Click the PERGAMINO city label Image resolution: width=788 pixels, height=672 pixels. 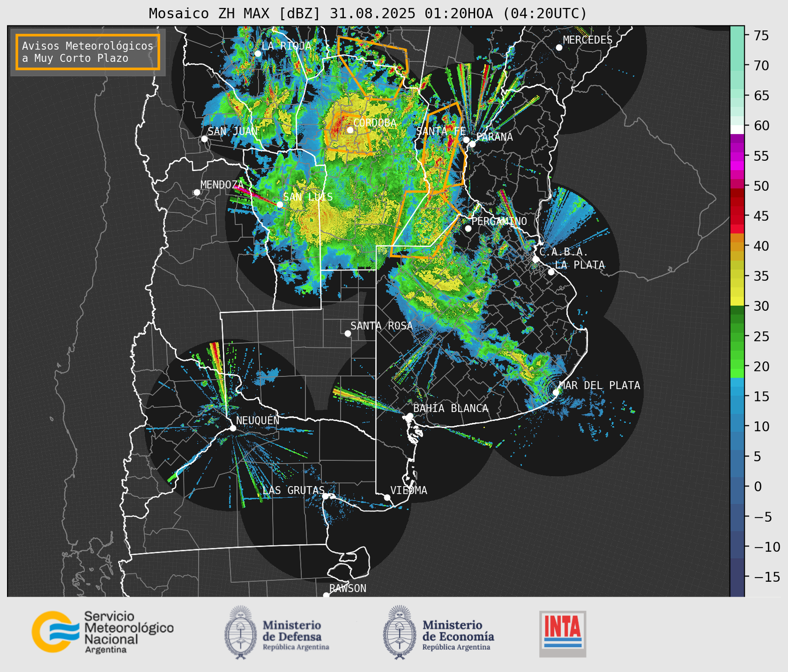click(499, 221)
